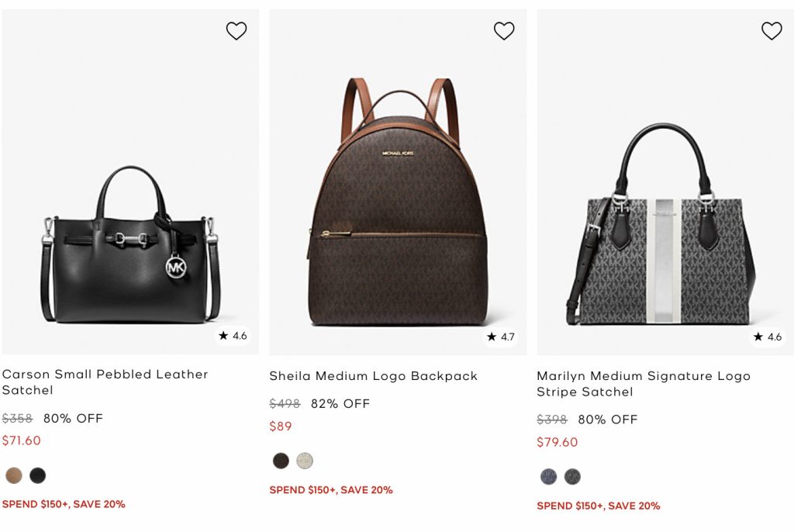Add Marilyn Stripe Satchel to wishlist
This screenshot has width=794, height=532.
(x=772, y=31)
